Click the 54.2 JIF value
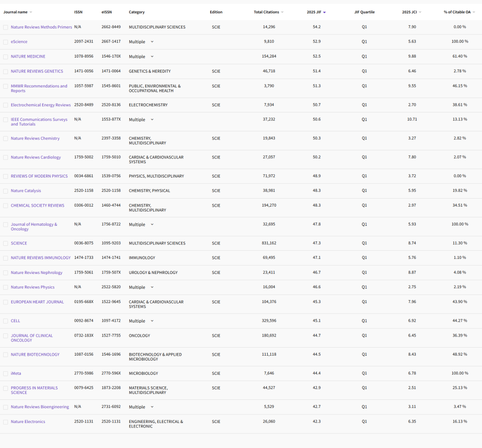This screenshot has height=448, width=482. (x=316, y=27)
